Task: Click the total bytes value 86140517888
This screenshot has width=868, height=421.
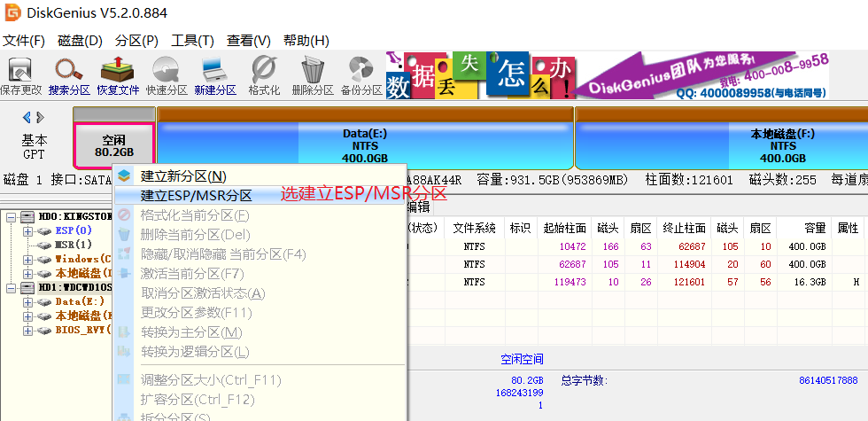Action: coord(828,380)
